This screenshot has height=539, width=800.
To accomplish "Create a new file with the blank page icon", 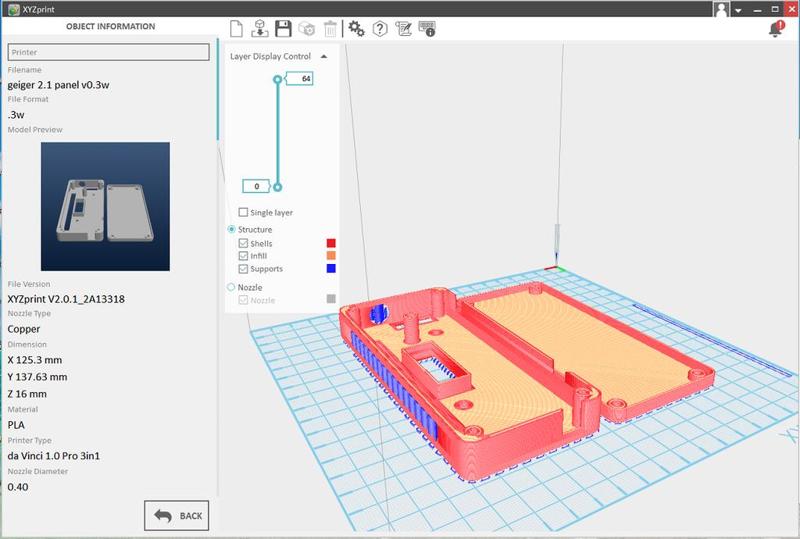I will [236, 29].
